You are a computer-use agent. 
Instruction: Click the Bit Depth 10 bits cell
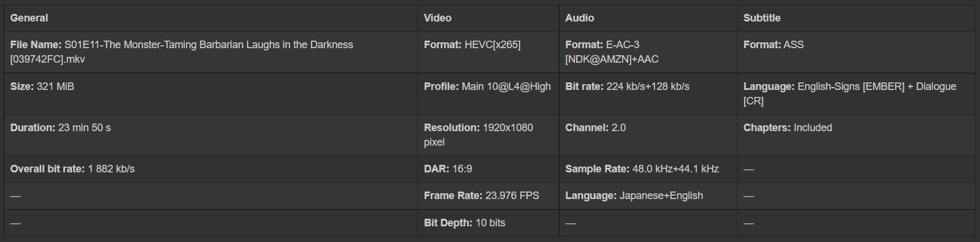point(464,223)
